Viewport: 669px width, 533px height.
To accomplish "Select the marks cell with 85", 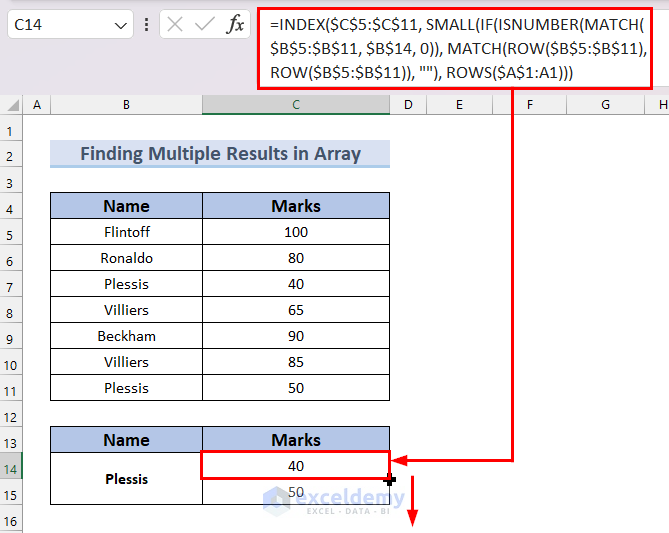I will (296, 362).
